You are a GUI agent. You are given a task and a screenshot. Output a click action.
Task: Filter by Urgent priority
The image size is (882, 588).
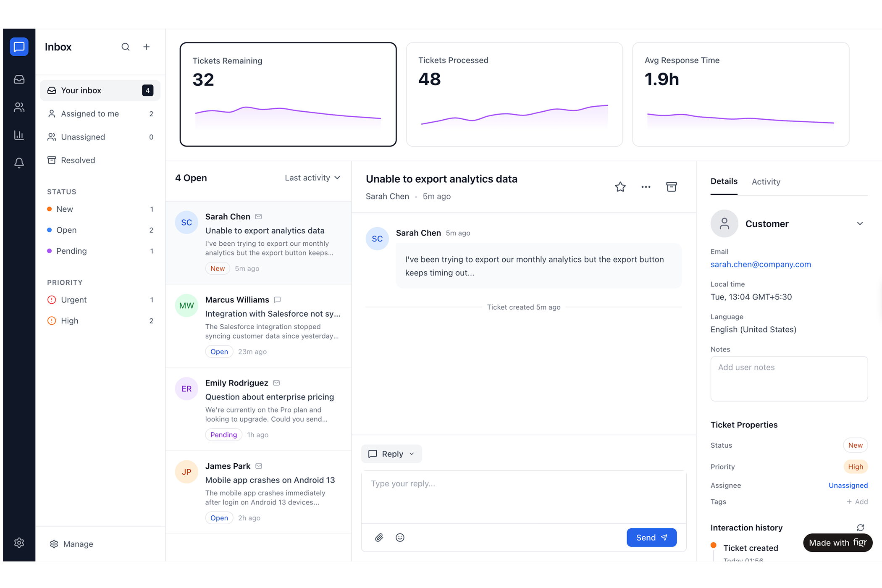pyautogui.click(x=73, y=300)
